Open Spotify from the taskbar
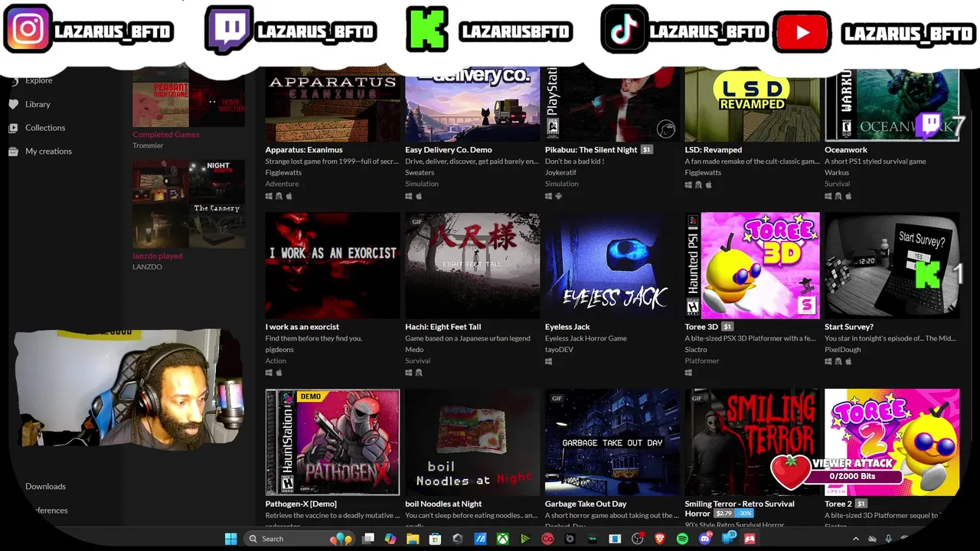Screen dimensions: 980x551 click(x=682, y=539)
